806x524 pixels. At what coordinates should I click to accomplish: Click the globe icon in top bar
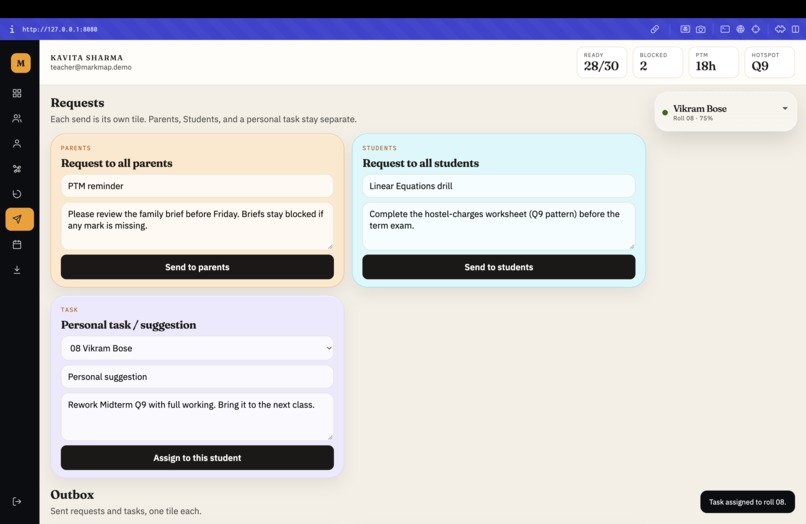(x=740, y=29)
